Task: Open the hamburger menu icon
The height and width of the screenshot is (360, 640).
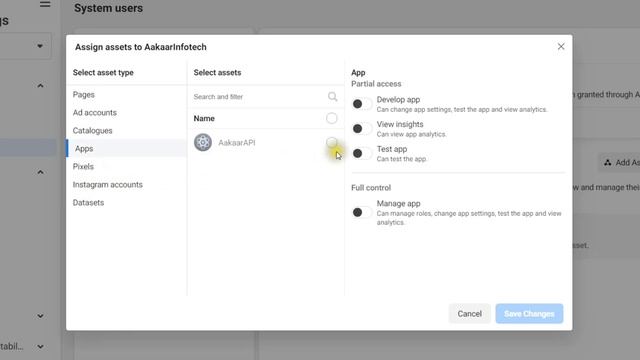Action: click(45, 4)
